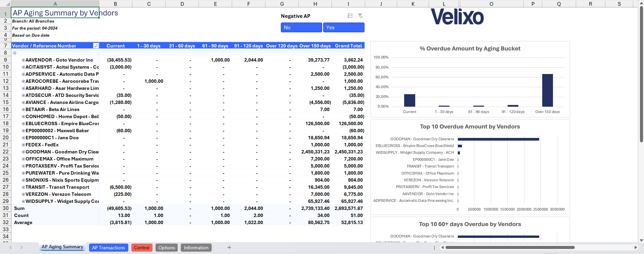
Task: Collapse the top-level pivot group in row 8
Action: (14, 53)
